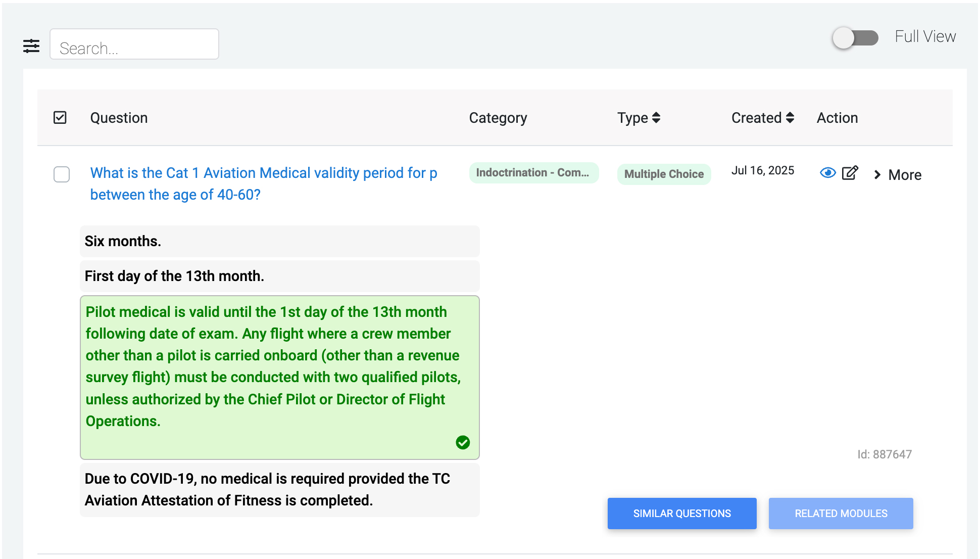
Task: Click the Type sort arrows
Action: pyautogui.click(x=656, y=118)
